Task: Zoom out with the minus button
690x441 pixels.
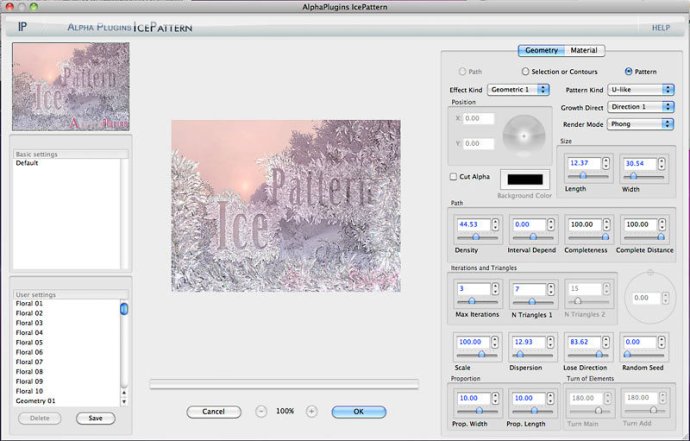Action: [x=261, y=412]
